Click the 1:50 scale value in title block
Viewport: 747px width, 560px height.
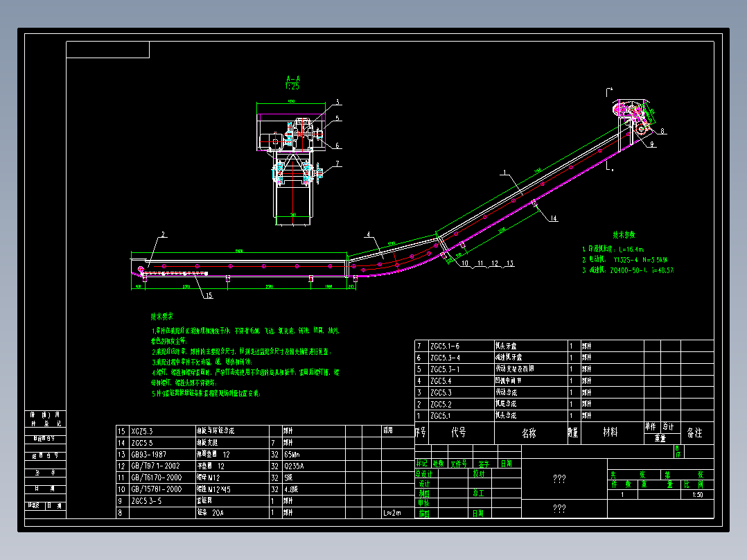tap(697, 495)
